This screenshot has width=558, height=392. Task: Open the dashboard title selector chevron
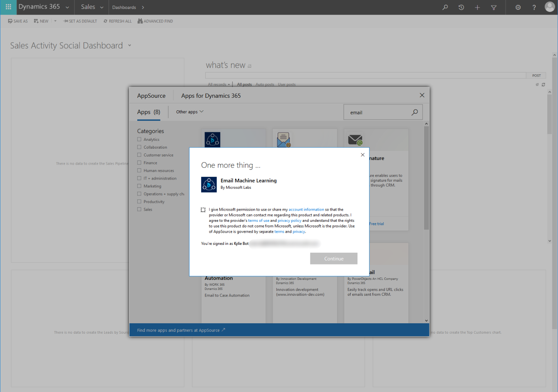tap(130, 45)
